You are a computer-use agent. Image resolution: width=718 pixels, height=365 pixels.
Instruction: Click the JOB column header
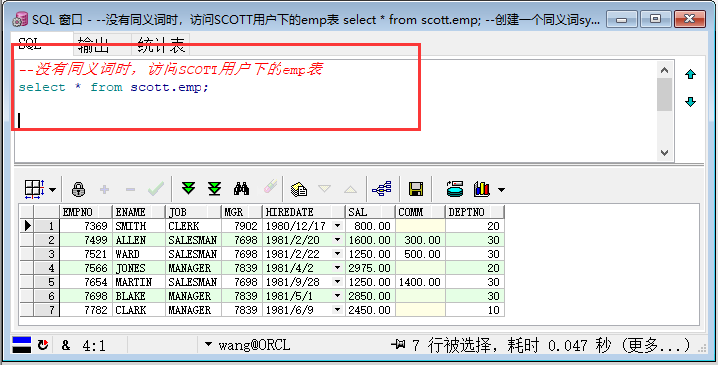point(194,212)
